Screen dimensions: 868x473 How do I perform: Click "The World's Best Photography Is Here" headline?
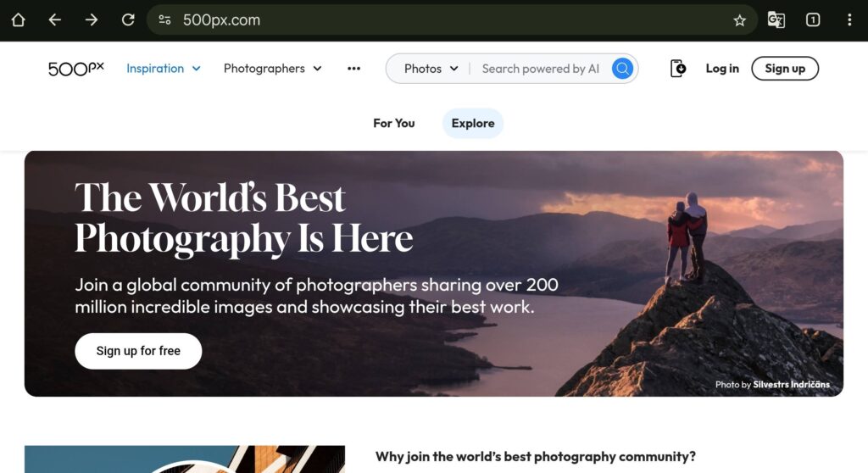243,218
